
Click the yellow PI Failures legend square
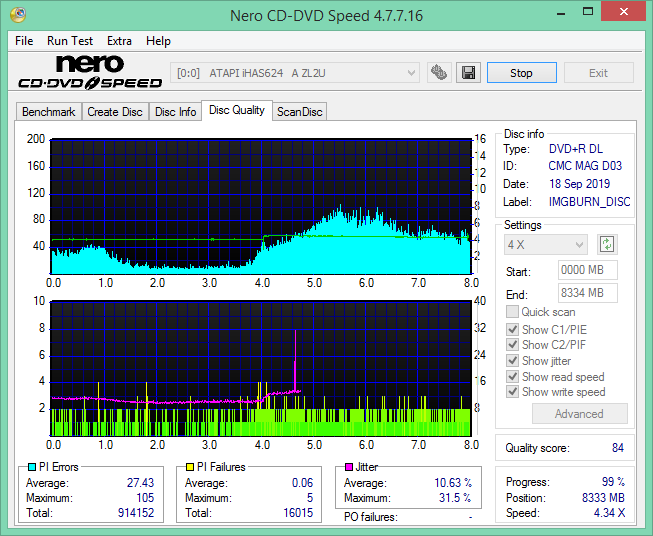(x=189, y=467)
